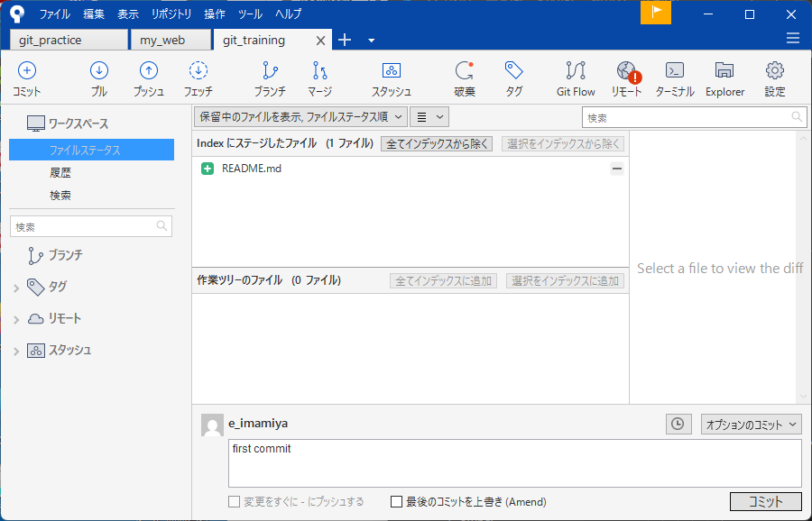
Task: Open the commit options (オプションのコミット) dropdown
Action: pyautogui.click(x=752, y=424)
